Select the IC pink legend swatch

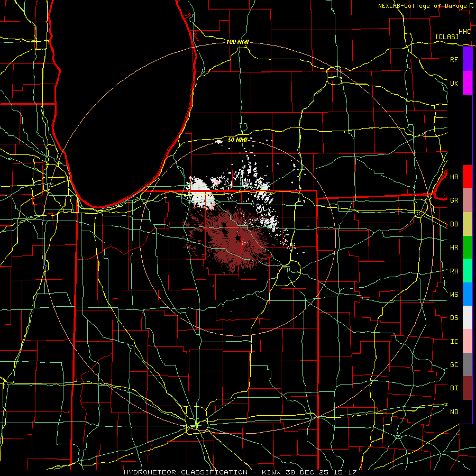[x=467, y=341]
